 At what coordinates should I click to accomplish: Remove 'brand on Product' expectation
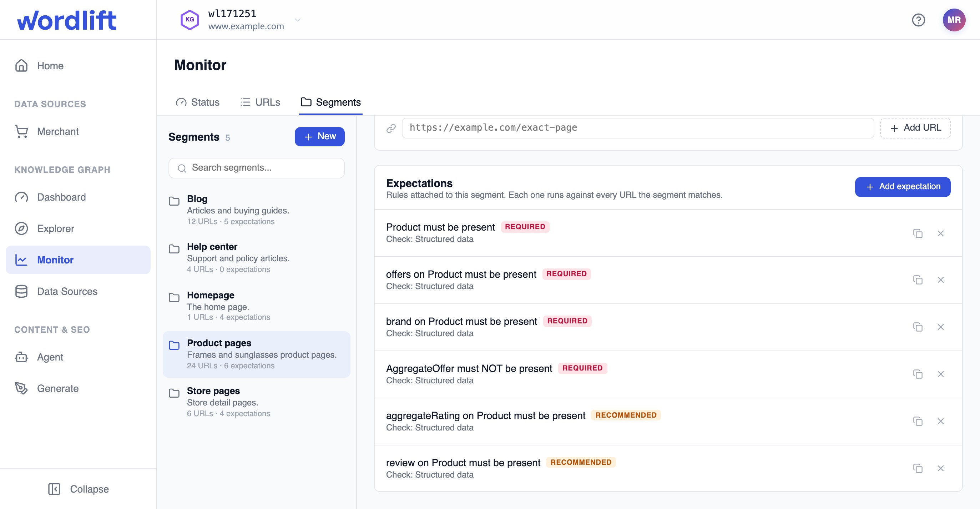[x=940, y=327]
